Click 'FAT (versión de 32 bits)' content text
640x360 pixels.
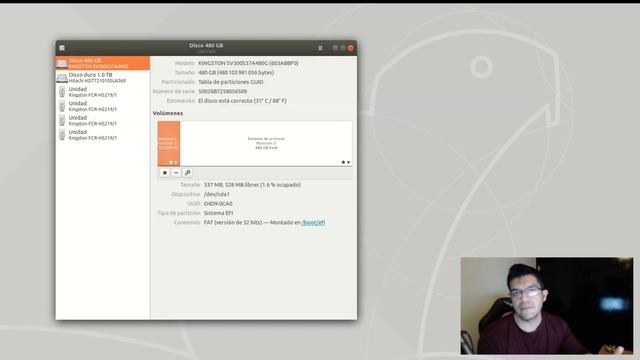233,222
